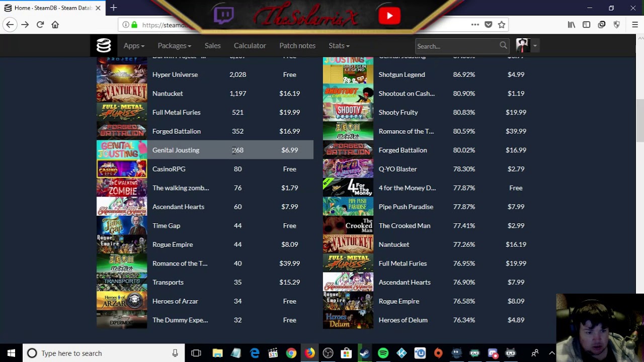644x362 pixels.
Task: Open Spotify from the taskbar
Action: pyautogui.click(x=383, y=353)
